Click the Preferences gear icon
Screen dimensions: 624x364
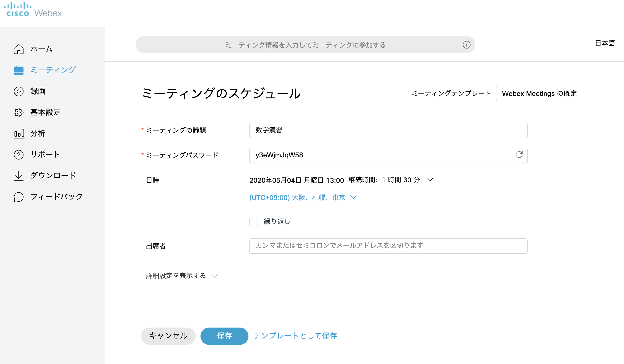coord(18,112)
